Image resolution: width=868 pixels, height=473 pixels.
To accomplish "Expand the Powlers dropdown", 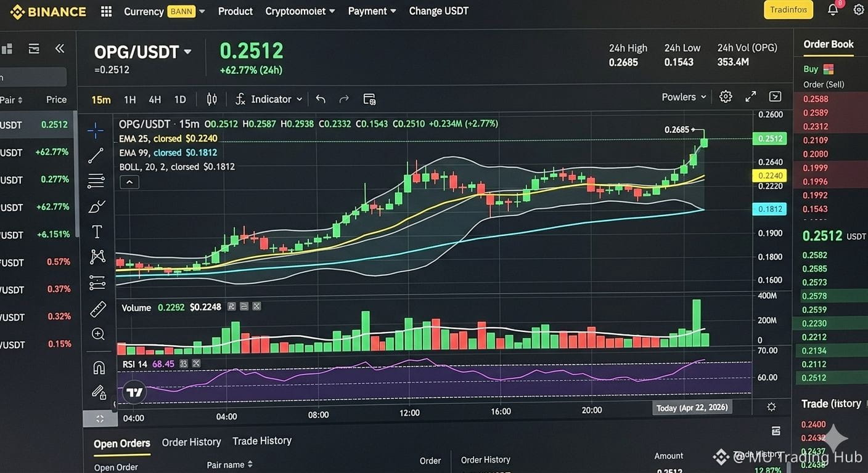I will tap(684, 97).
